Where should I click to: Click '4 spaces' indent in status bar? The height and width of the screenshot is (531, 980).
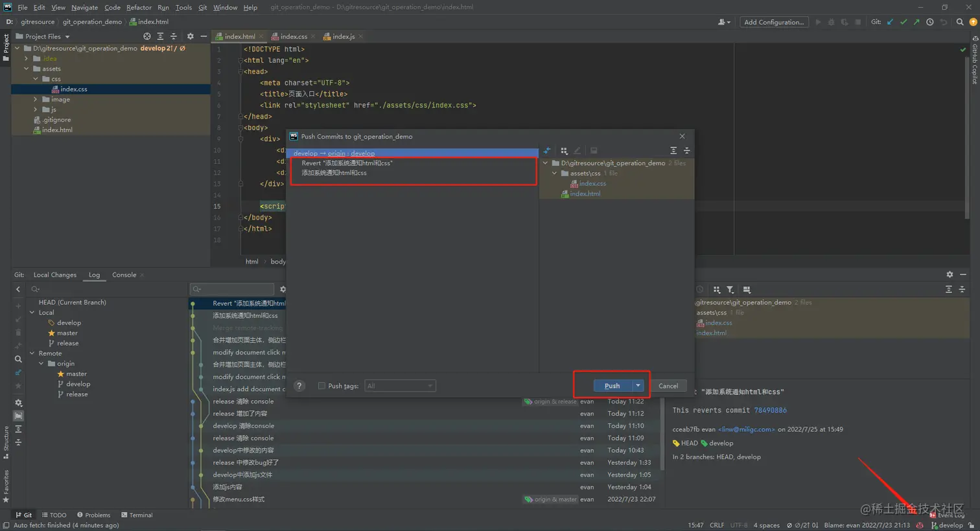[767, 525]
